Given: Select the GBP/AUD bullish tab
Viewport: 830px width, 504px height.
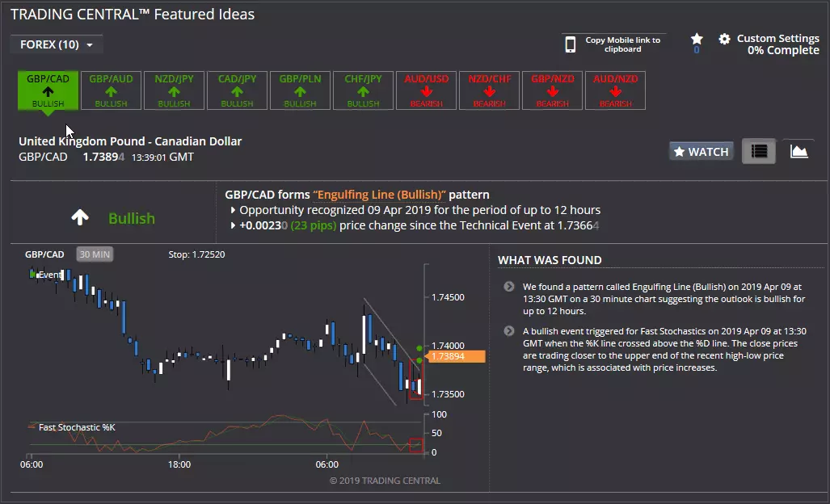Looking at the screenshot, I should [111, 90].
